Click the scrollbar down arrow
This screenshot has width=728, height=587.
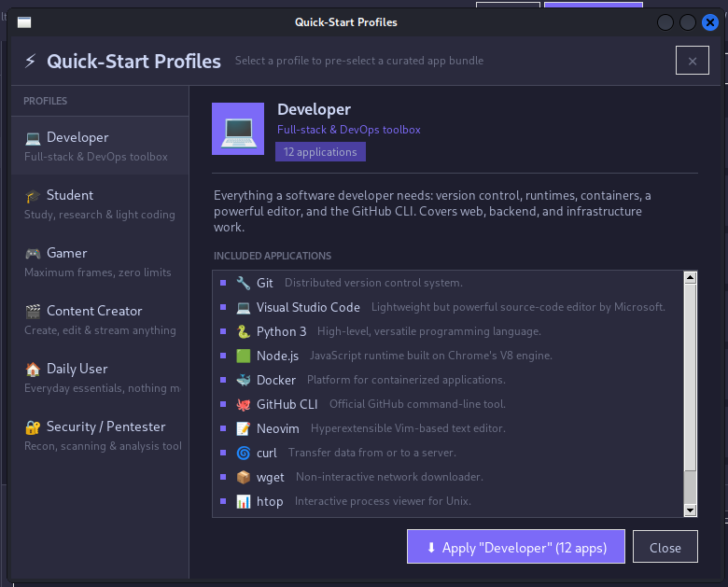pos(690,510)
